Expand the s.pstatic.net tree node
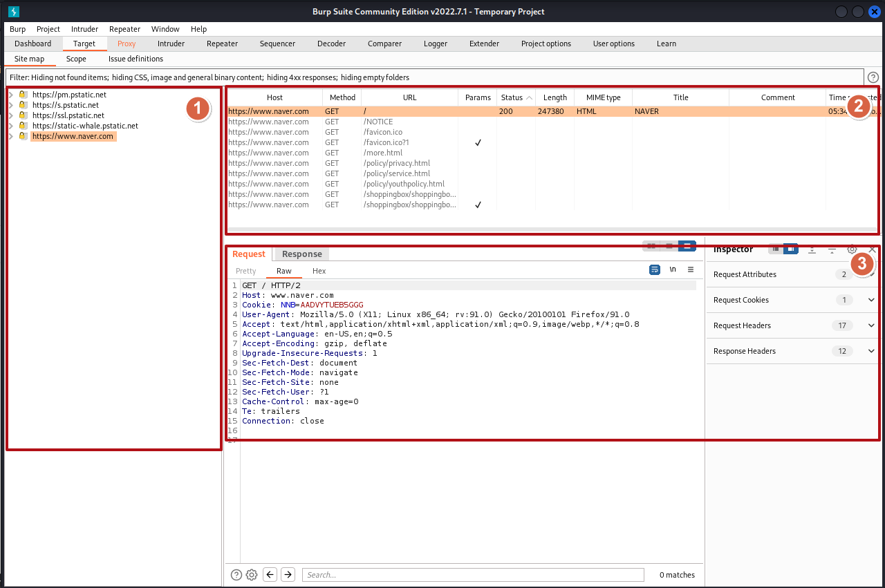The image size is (885, 588). 11,105
